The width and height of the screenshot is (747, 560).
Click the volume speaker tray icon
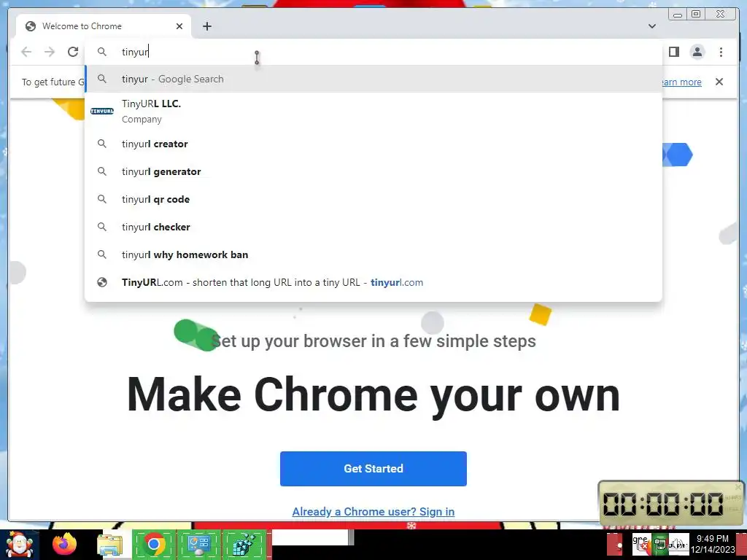tap(677, 544)
